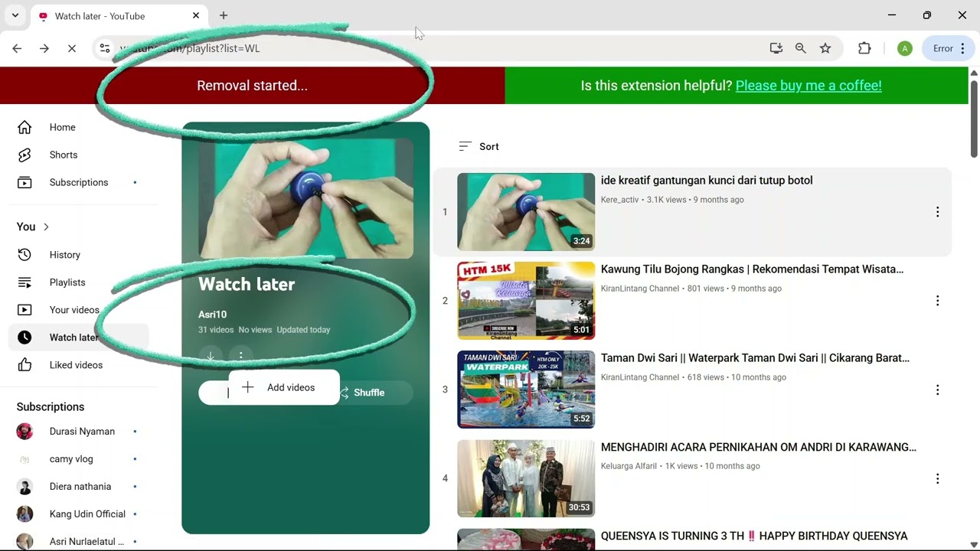This screenshot has width=980, height=551.
Task: Open the tab search dropdown arrow
Action: pos(15,15)
